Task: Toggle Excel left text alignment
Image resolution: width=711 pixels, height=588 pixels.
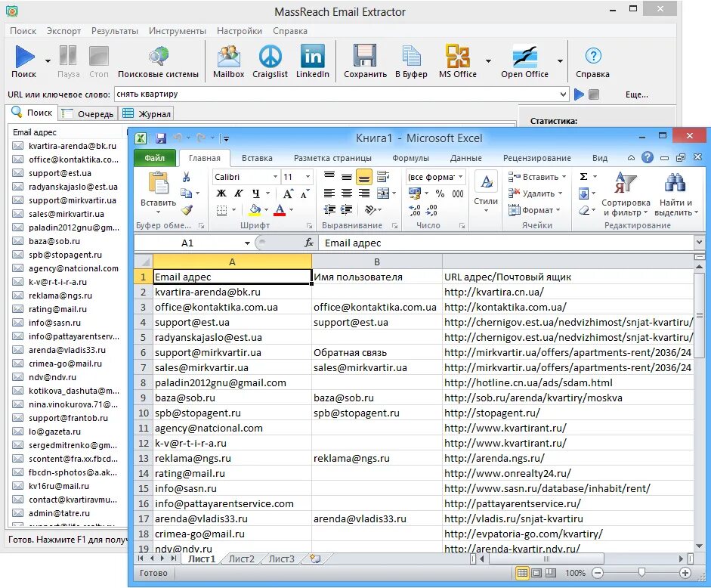Action: coord(329,193)
